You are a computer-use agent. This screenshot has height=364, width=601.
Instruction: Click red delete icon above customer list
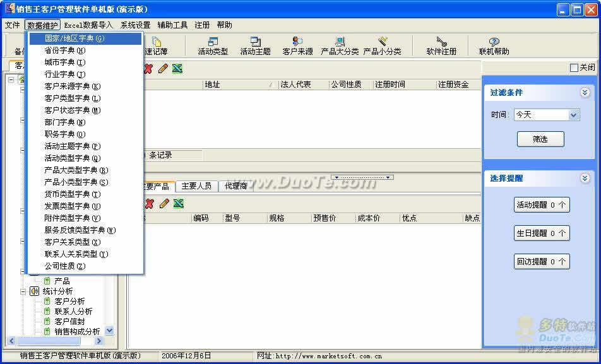(148, 68)
